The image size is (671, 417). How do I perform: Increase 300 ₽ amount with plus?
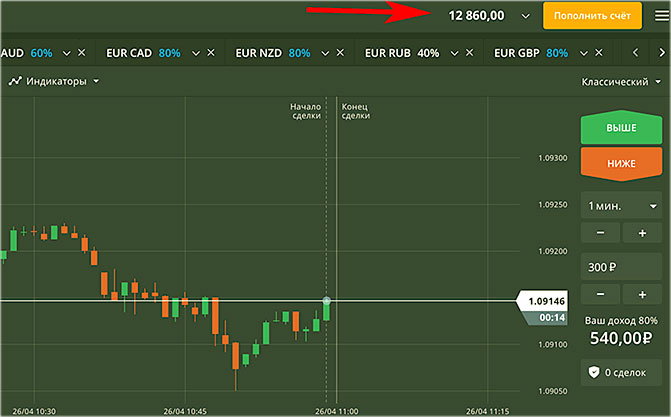tap(641, 293)
